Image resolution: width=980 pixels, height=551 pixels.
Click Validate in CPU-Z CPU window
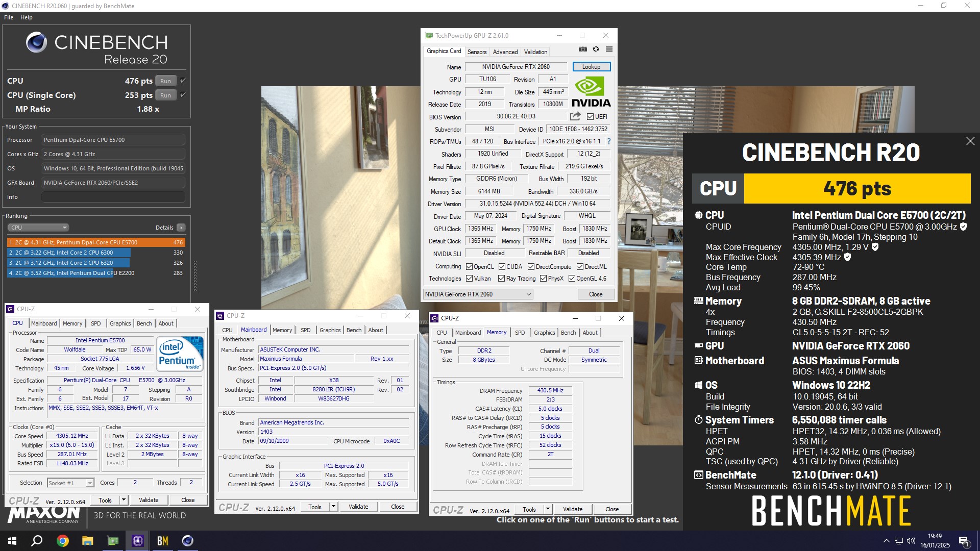point(149,500)
